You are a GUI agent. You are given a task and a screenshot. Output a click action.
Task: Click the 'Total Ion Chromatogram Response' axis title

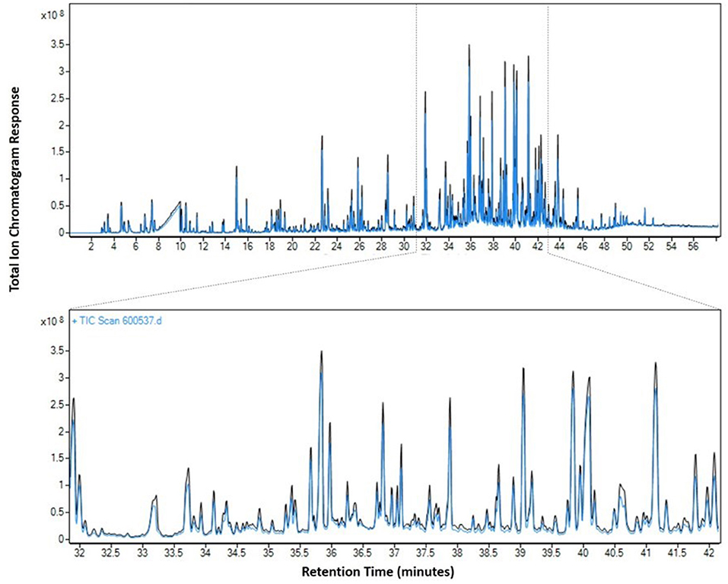click(x=15, y=189)
